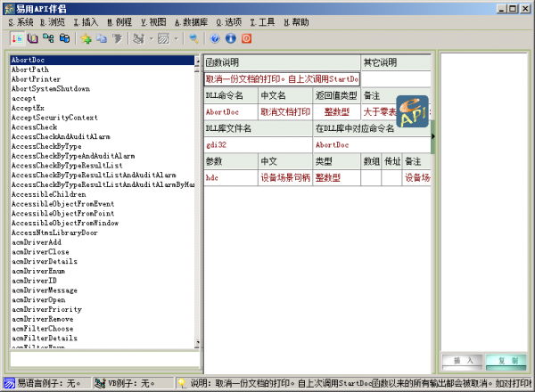Open dropdown arrow beside the tools toolbar icon

tap(150, 39)
